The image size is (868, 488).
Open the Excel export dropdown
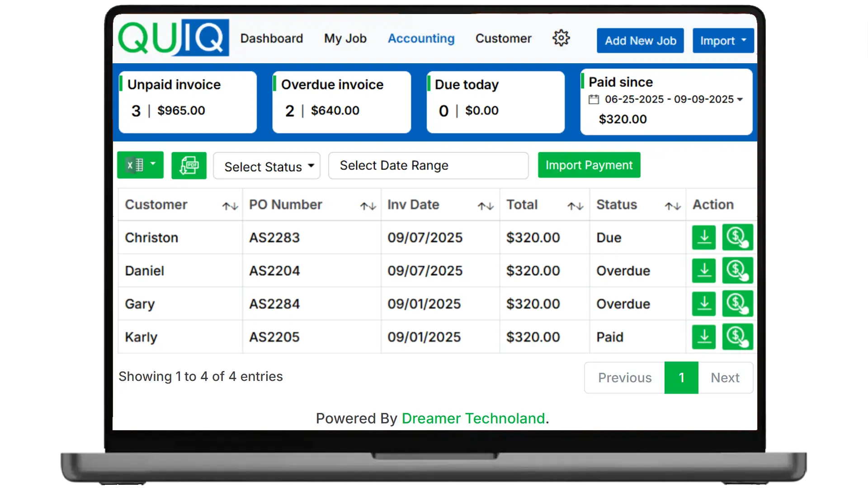tap(140, 165)
